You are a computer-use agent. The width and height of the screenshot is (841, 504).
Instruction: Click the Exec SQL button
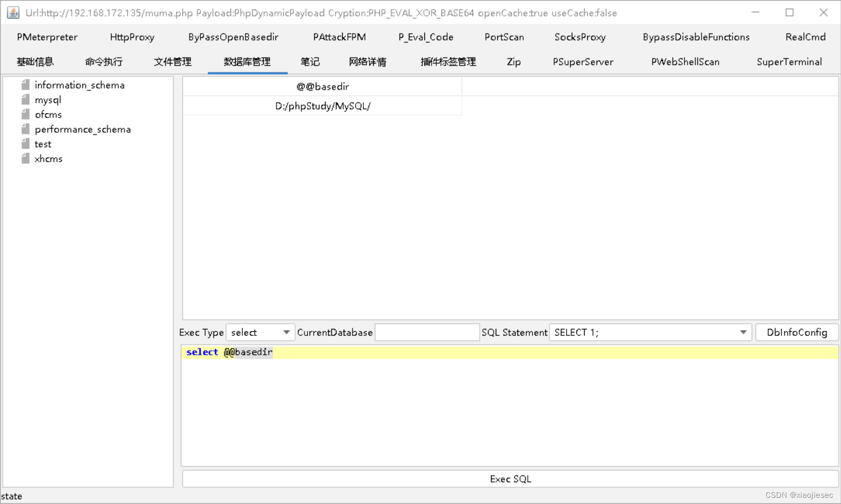pos(510,479)
